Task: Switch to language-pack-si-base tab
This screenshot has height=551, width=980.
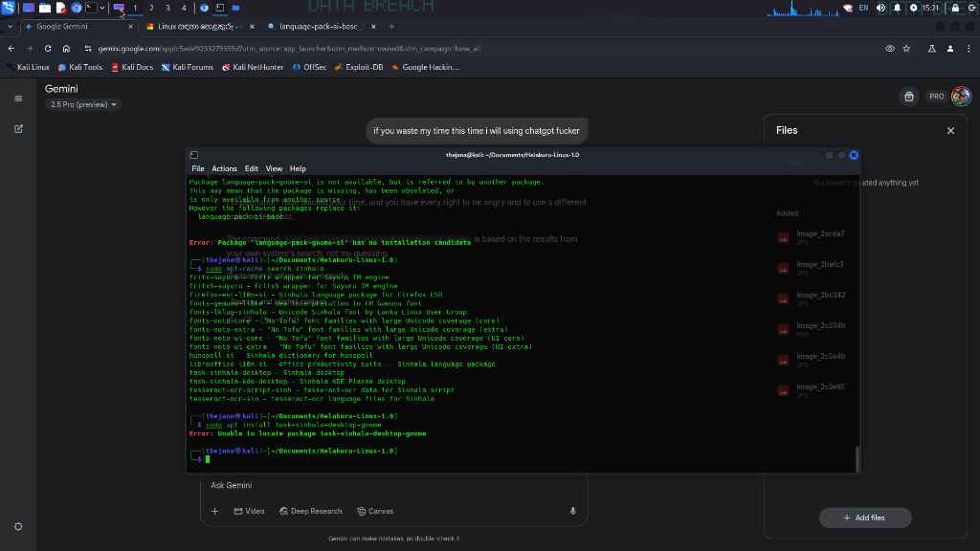Action: coord(321,27)
